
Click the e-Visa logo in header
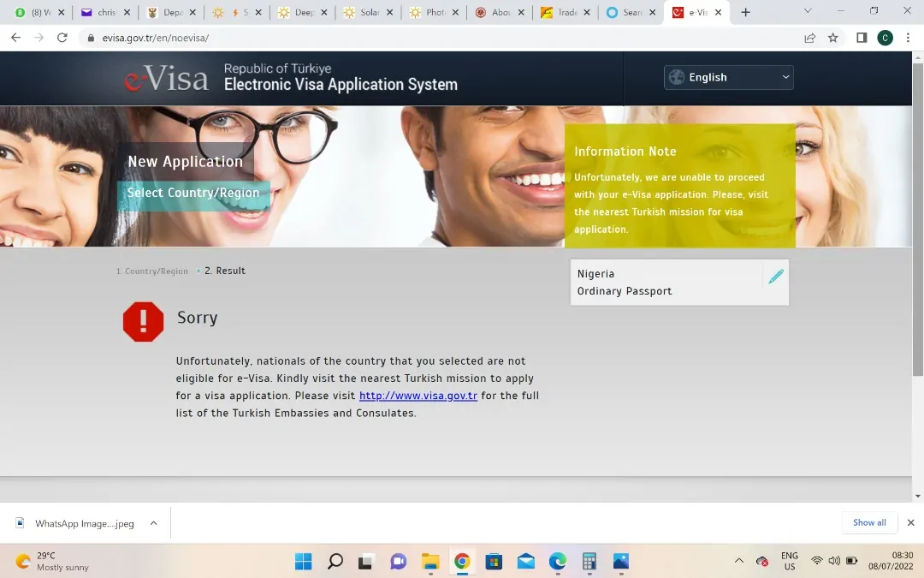pos(166,79)
